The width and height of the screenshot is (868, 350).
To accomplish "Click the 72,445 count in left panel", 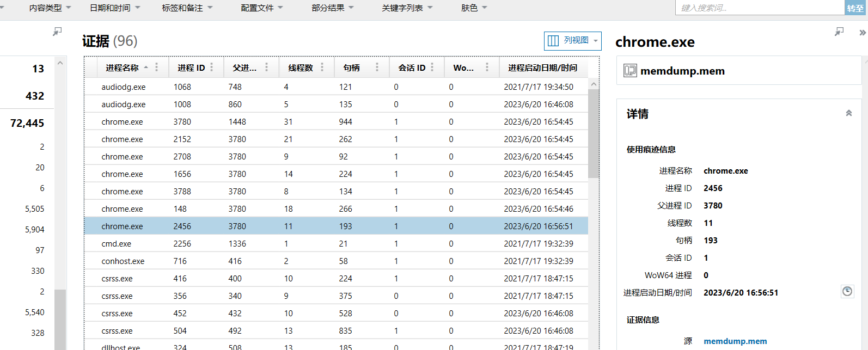I will tap(27, 123).
